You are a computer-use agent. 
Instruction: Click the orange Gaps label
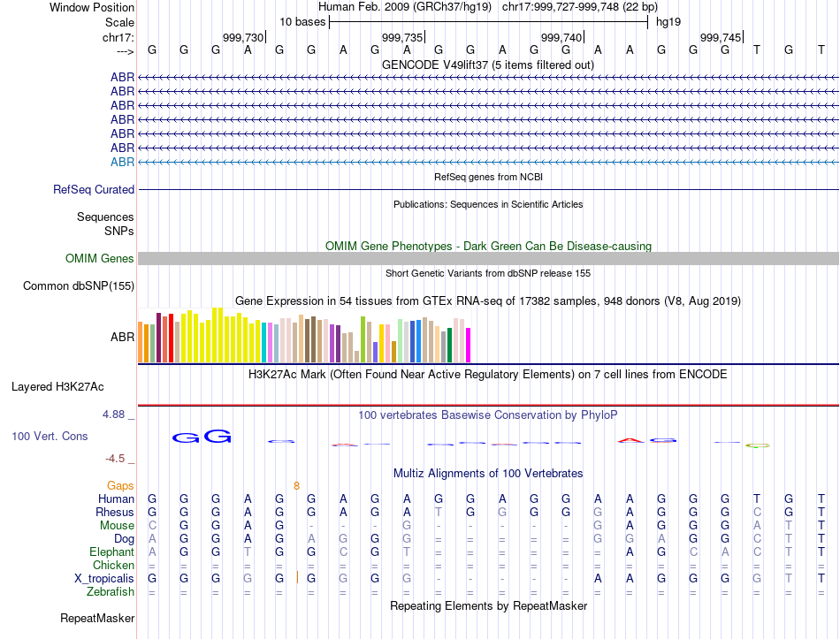pos(120,486)
